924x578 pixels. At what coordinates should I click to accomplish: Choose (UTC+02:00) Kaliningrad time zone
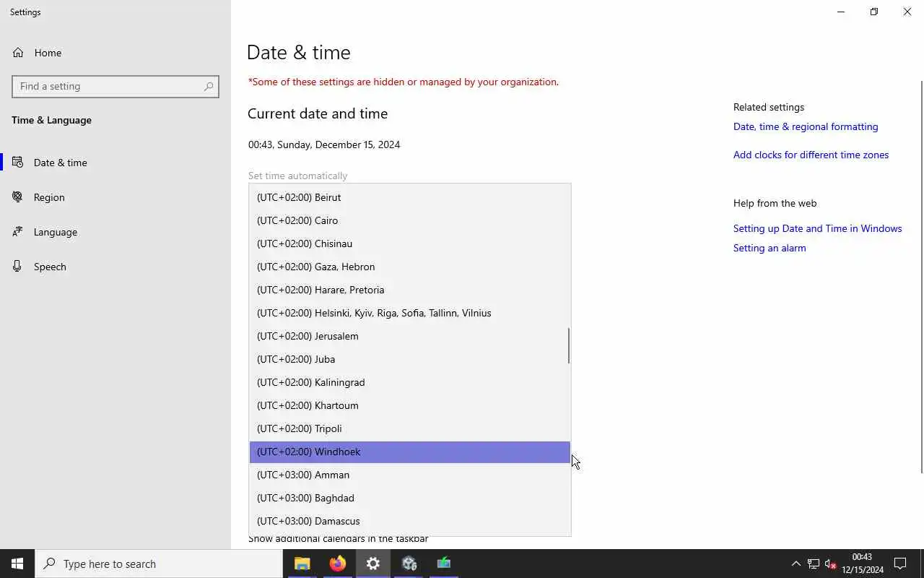coord(409,382)
